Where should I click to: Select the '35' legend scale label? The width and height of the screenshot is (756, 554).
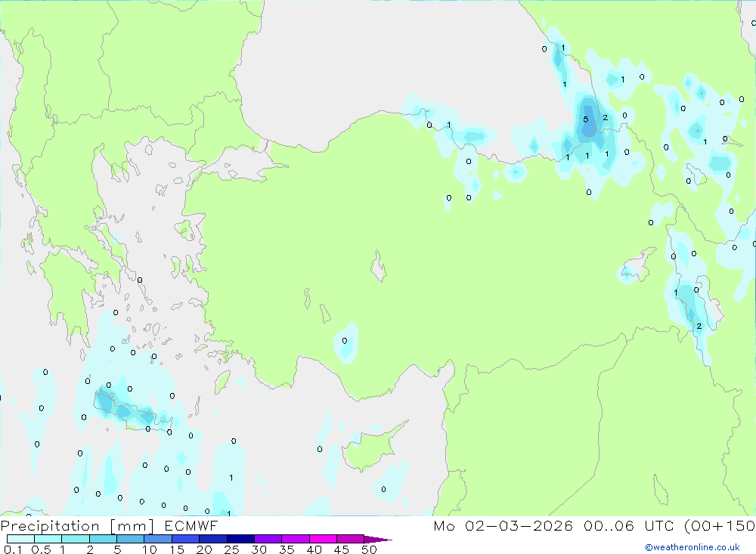pyautogui.click(x=287, y=549)
